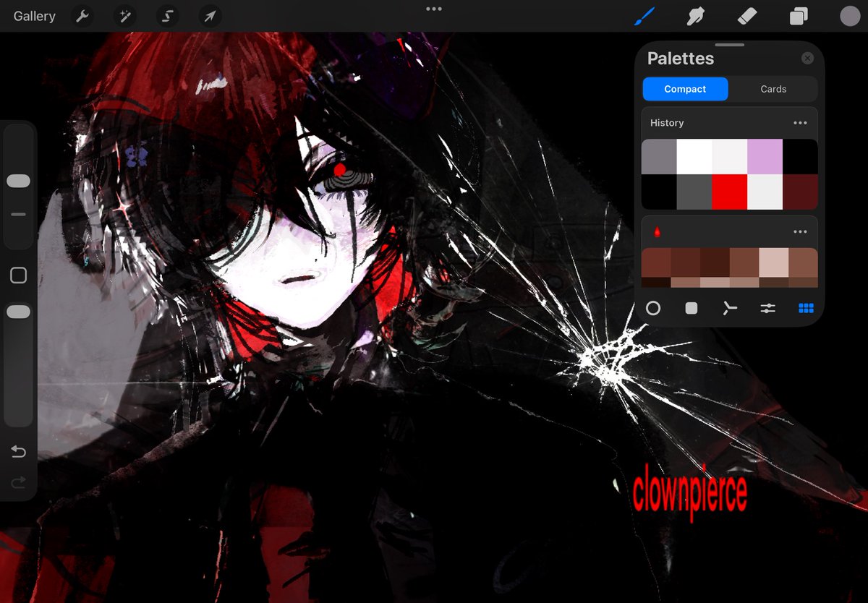
Task: Open the Harmony color picker
Action: point(730,309)
